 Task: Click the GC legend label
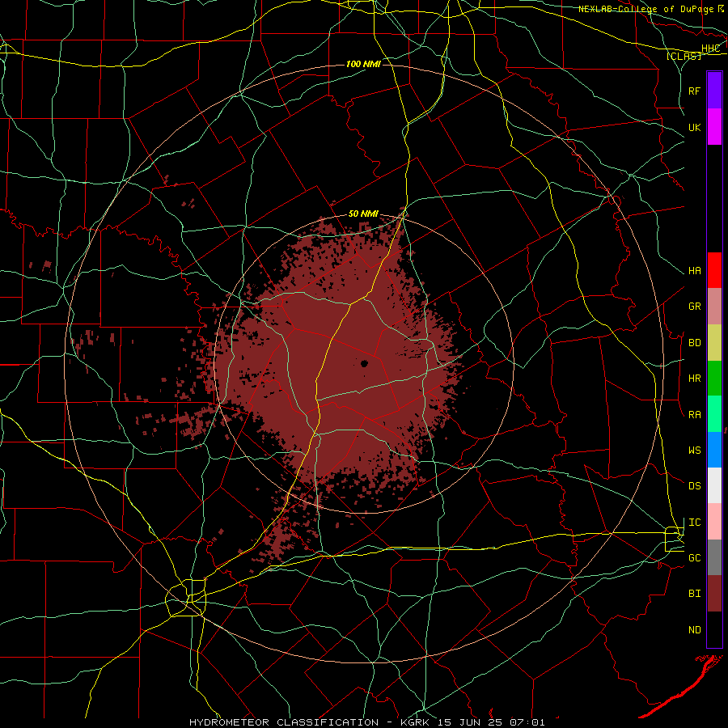tap(695, 558)
